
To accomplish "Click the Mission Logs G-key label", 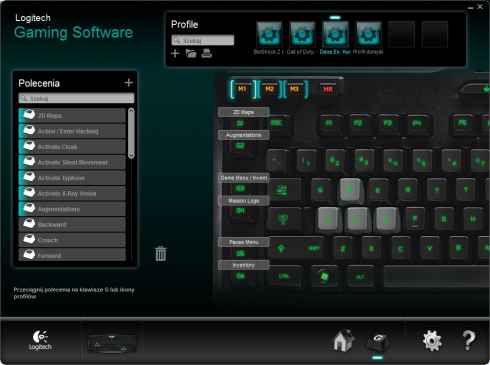I will 244,201.
